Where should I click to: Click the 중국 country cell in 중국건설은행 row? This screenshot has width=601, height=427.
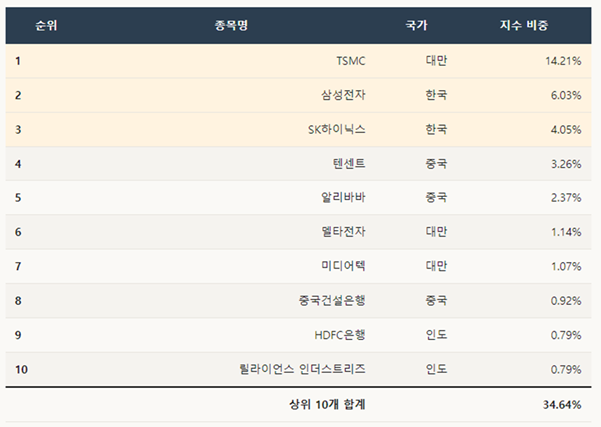[436, 301]
